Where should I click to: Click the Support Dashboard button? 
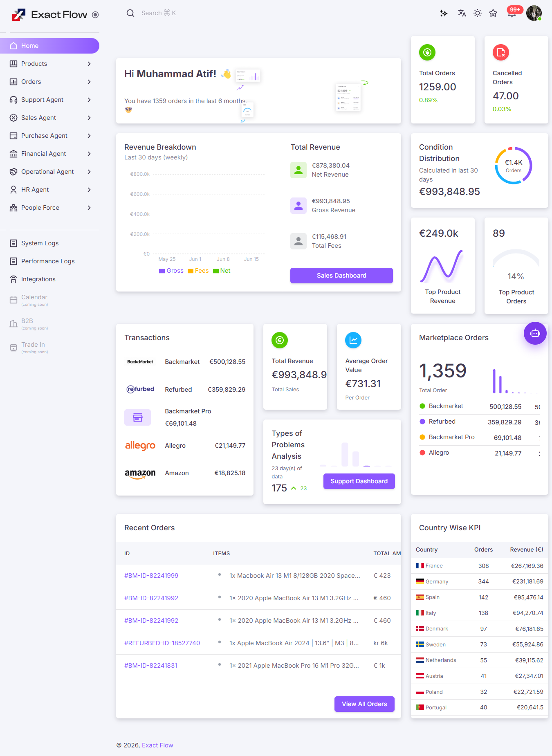(x=359, y=481)
